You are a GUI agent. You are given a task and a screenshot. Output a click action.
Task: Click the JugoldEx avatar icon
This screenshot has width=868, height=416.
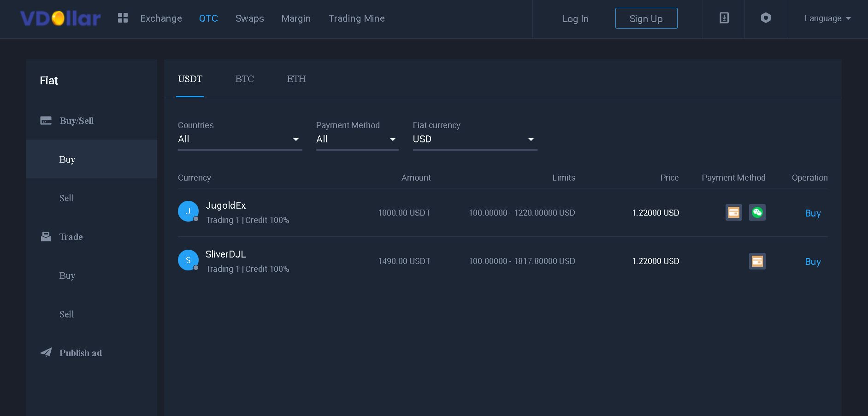coord(188,211)
